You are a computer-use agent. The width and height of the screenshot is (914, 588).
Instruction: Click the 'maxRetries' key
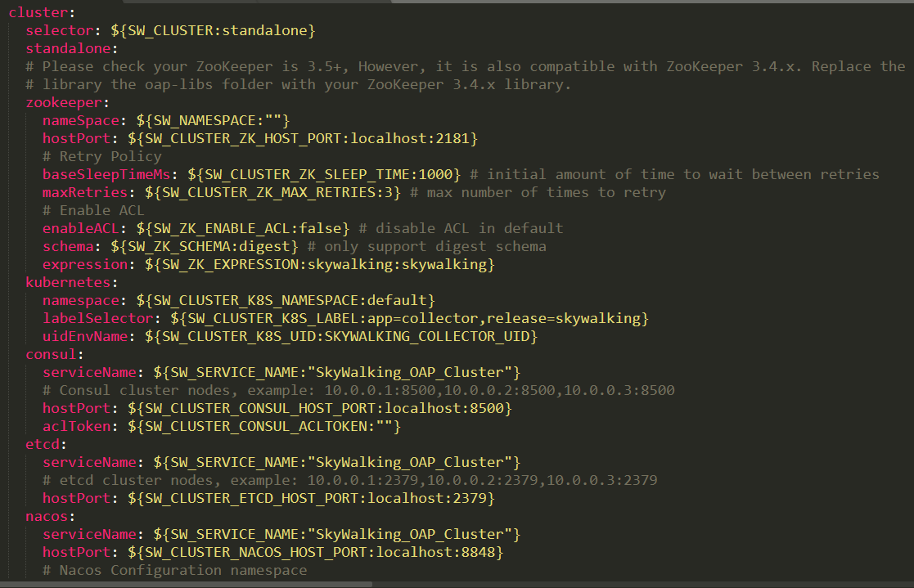pyautogui.click(x=85, y=193)
